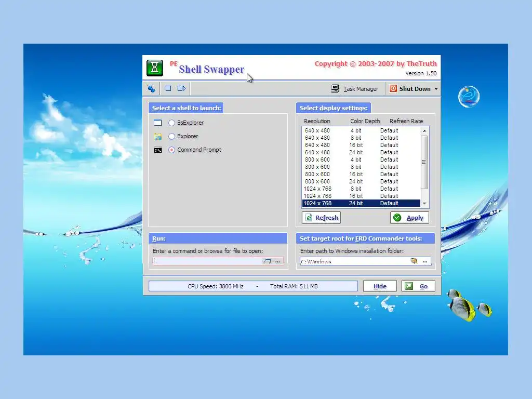Select the Command Prompt radio button

click(171, 150)
